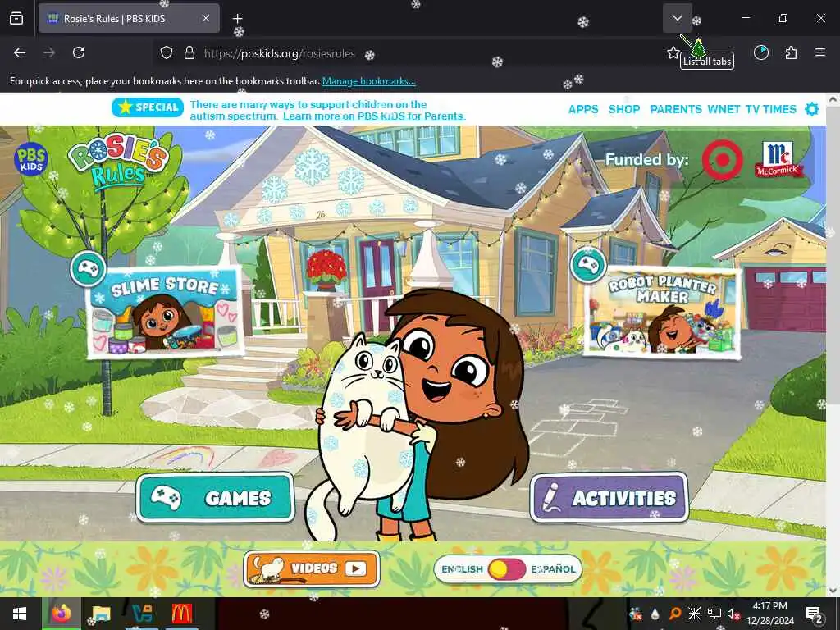Viewport: 840px width, 630px height.
Task: Open the Firefox application hamburger menu
Action: pyautogui.click(x=820, y=52)
